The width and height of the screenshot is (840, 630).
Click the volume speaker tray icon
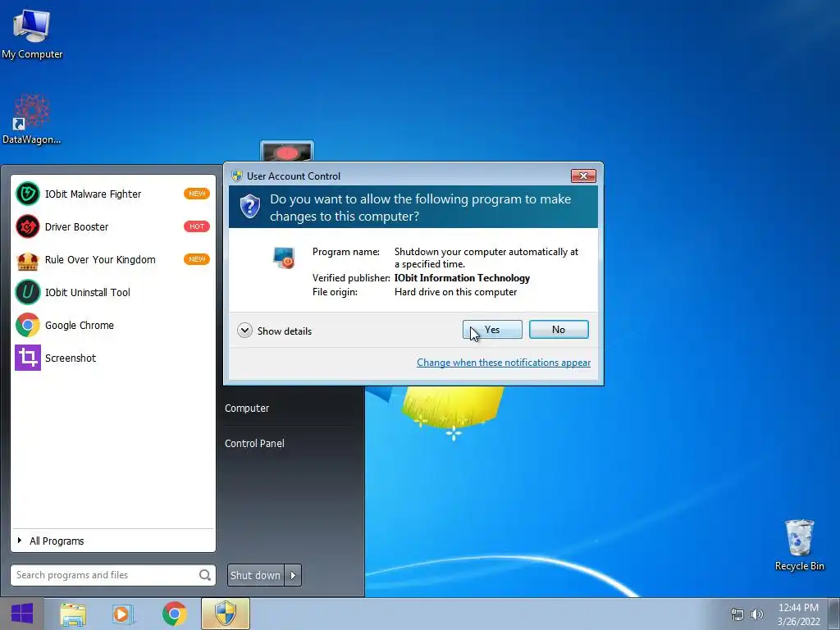click(x=757, y=614)
